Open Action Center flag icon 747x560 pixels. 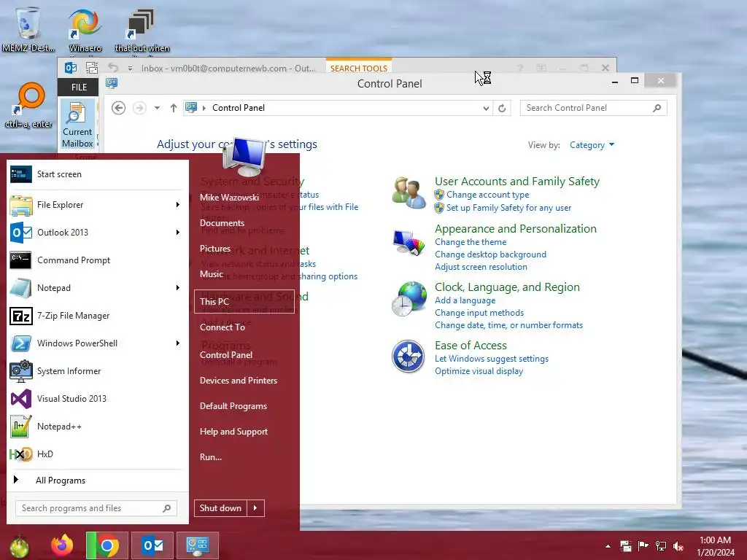(643, 546)
